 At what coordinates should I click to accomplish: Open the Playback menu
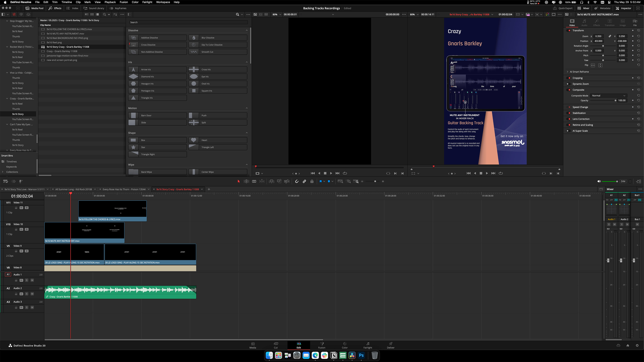(x=110, y=2)
